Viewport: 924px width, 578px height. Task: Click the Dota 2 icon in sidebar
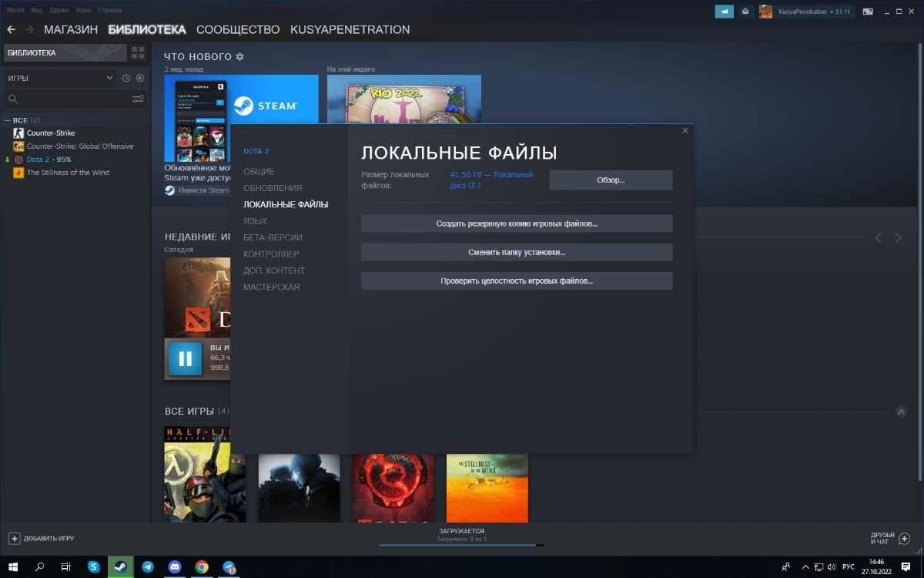18,160
